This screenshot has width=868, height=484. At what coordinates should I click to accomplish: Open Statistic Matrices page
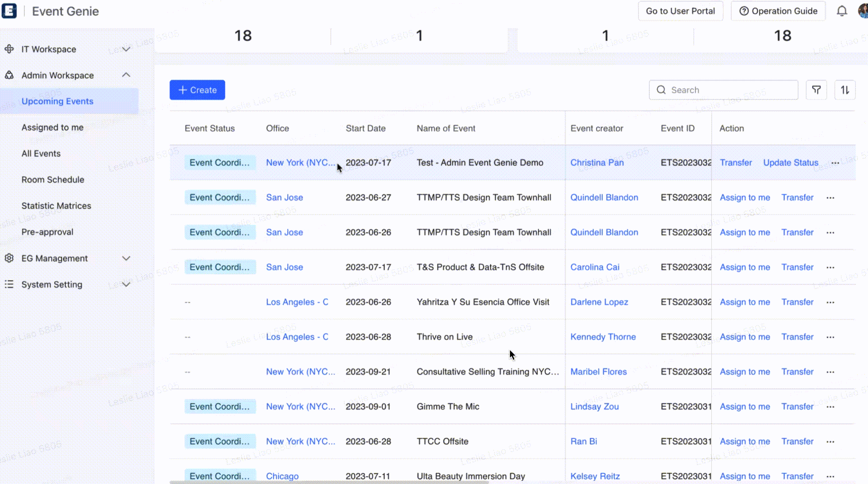pyautogui.click(x=56, y=206)
